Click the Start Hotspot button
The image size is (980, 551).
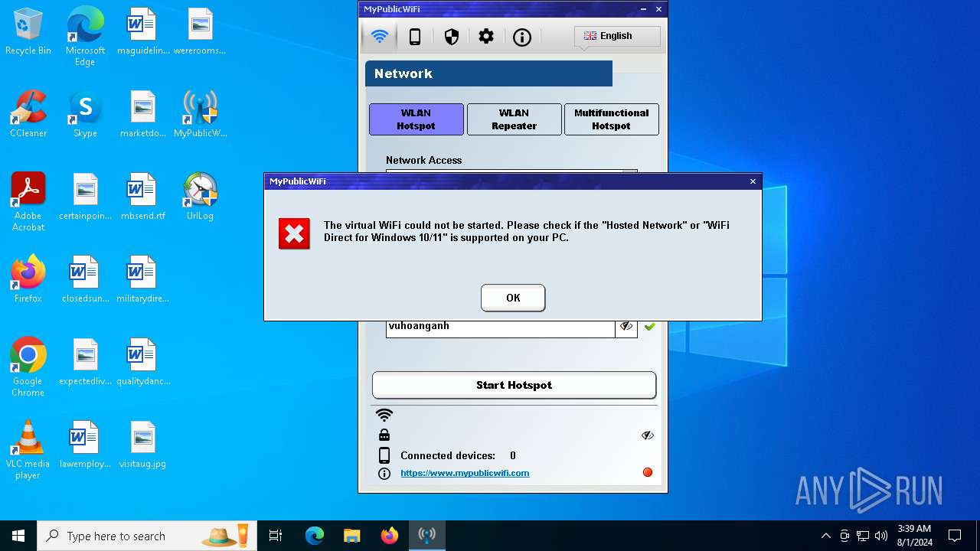pyautogui.click(x=514, y=385)
